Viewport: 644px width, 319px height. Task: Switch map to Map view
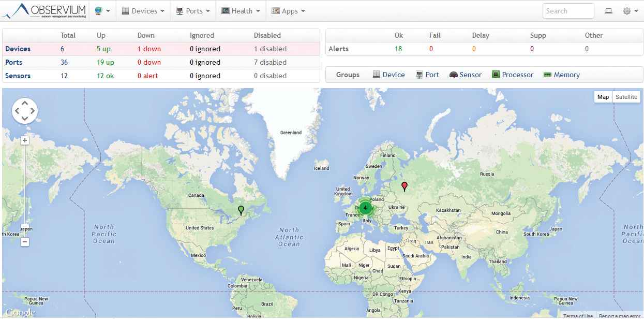603,97
